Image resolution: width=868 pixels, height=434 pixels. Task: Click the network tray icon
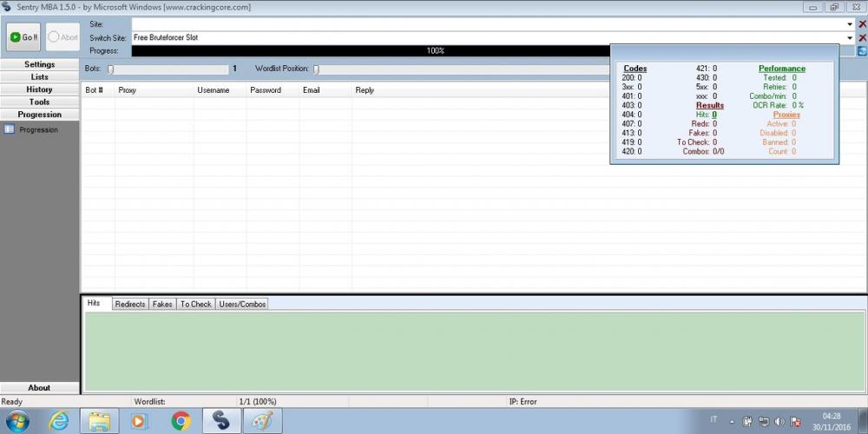point(763,421)
